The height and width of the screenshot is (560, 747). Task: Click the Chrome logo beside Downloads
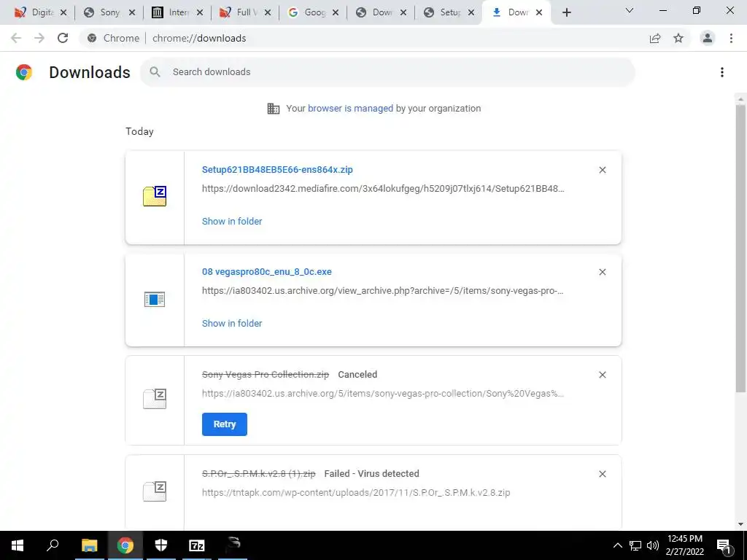24,72
